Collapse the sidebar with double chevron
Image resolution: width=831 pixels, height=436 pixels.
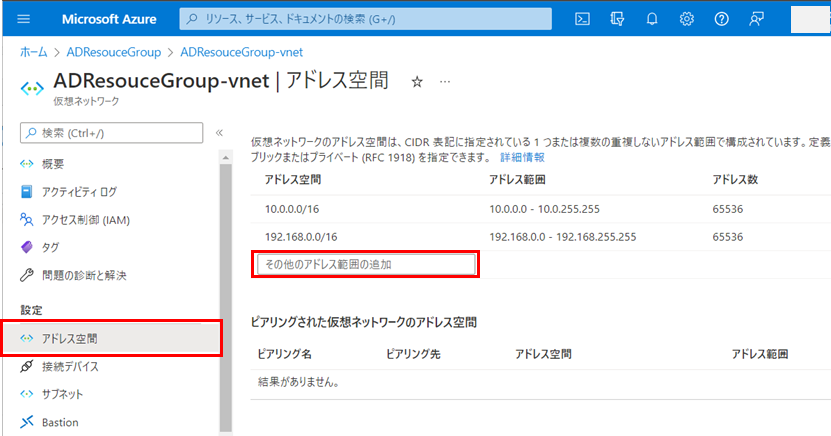(x=219, y=133)
